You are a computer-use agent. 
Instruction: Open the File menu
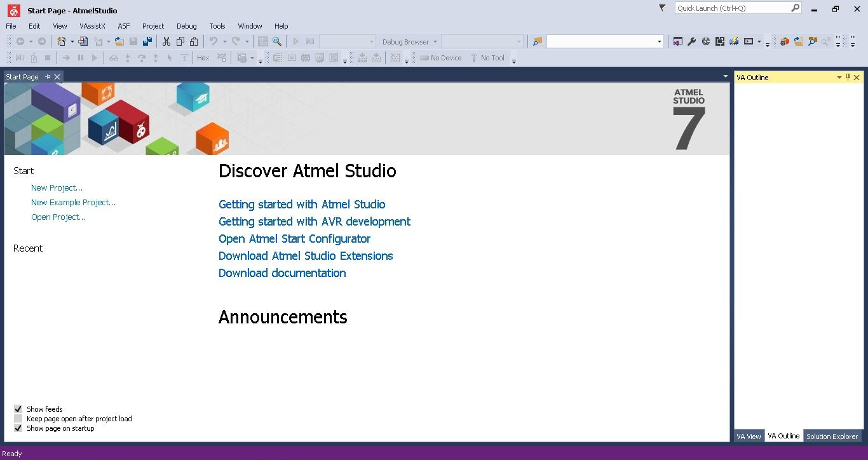point(11,26)
